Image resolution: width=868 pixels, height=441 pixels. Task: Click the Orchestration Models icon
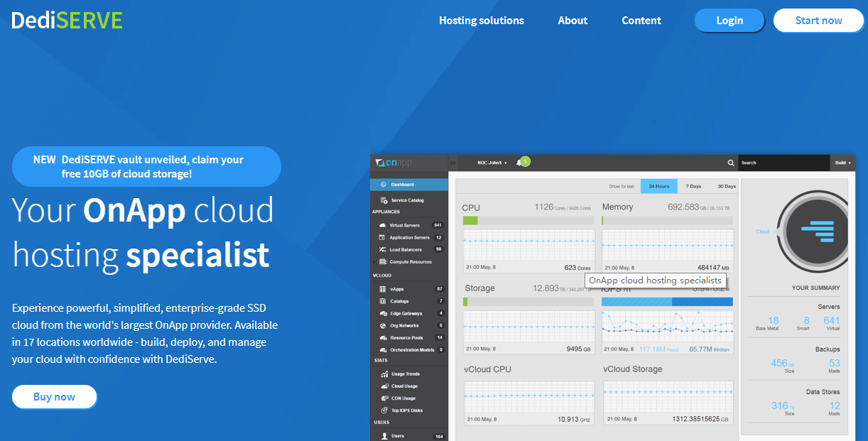383,349
